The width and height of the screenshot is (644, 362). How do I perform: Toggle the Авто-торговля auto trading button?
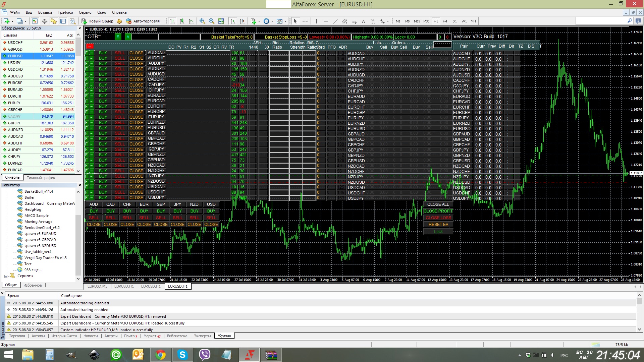143,21
